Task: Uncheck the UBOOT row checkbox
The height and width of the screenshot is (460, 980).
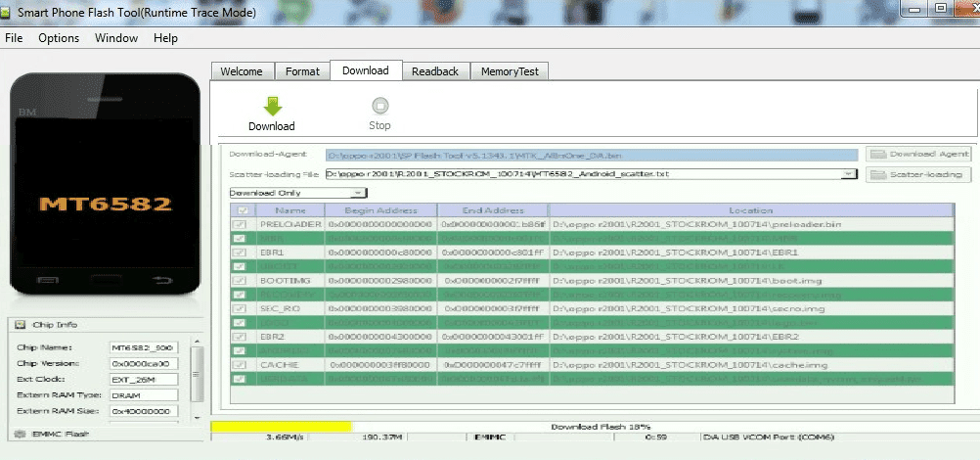Action: [240, 266]
